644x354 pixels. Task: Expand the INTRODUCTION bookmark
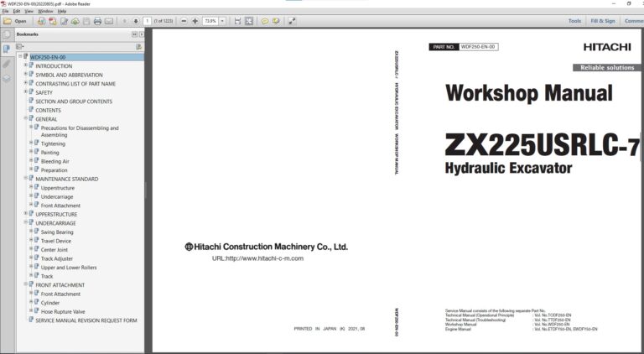tap(25, 65)
